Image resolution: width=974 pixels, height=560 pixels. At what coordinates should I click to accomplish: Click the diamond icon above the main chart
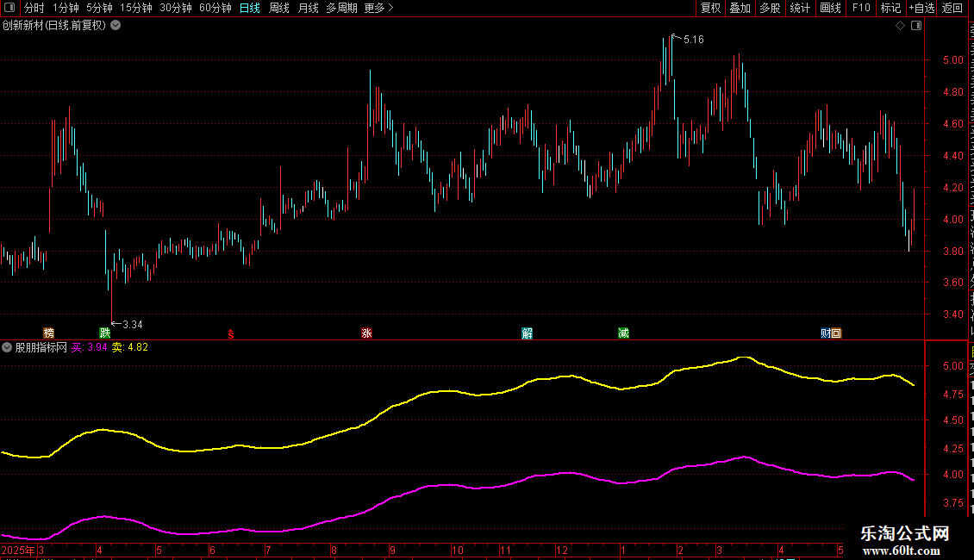pos(900,26)
